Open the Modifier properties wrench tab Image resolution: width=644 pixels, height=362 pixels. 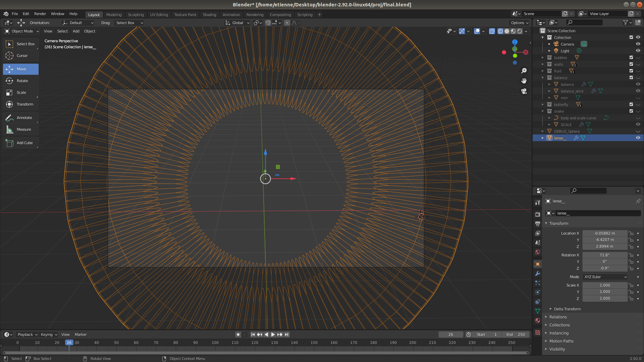coord(538,274)
